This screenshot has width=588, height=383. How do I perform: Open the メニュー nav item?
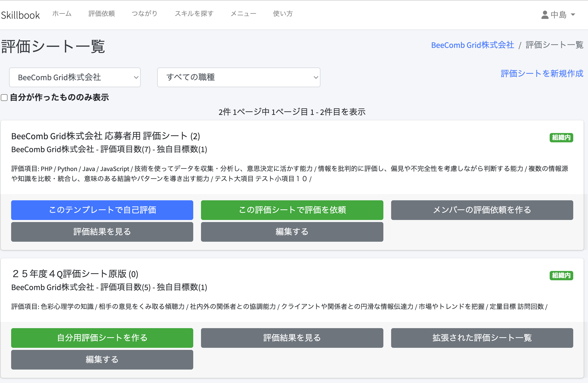pyautogui.click(x=243, y=13)
